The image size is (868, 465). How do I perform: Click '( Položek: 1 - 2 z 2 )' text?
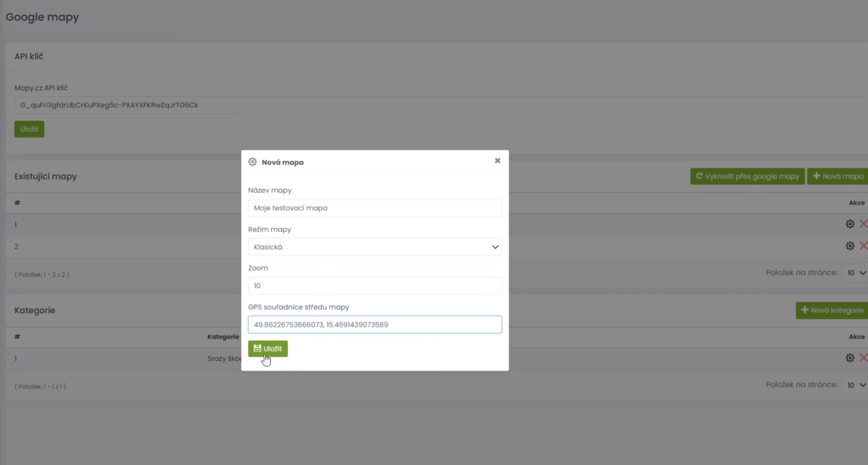(42, 275)
